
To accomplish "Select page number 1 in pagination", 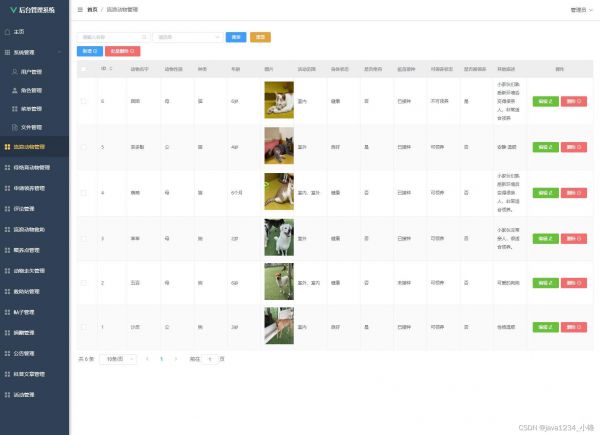I will [x=161, y=359].
